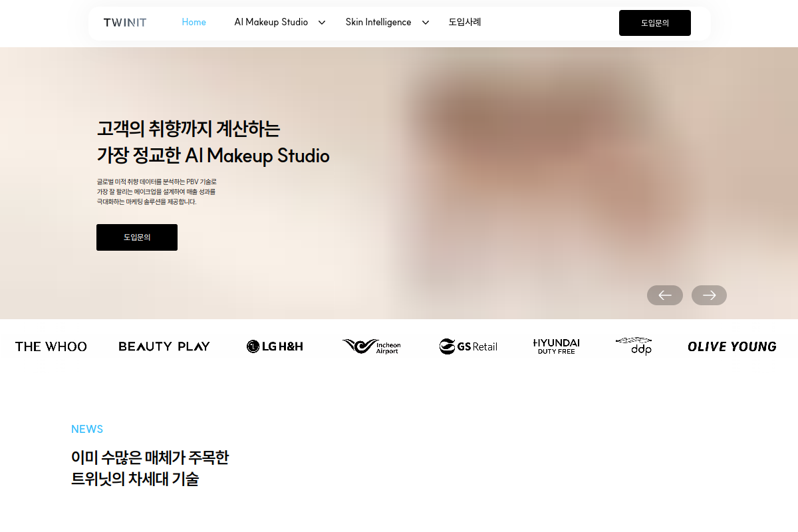The height and width of the screenshot is (532, 798).
Task: Click the Hyundai Duty Free logo
Action: pos(557,346)
